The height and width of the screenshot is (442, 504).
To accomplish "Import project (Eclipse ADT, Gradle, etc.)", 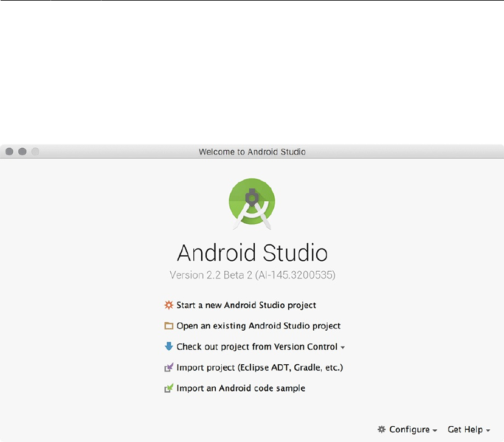I will [260, 367].
